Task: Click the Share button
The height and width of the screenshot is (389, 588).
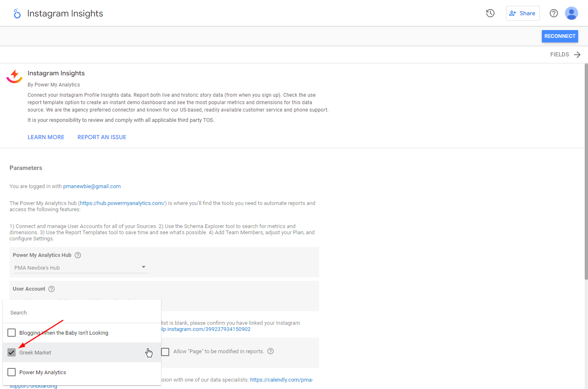Action: (523, 13)
